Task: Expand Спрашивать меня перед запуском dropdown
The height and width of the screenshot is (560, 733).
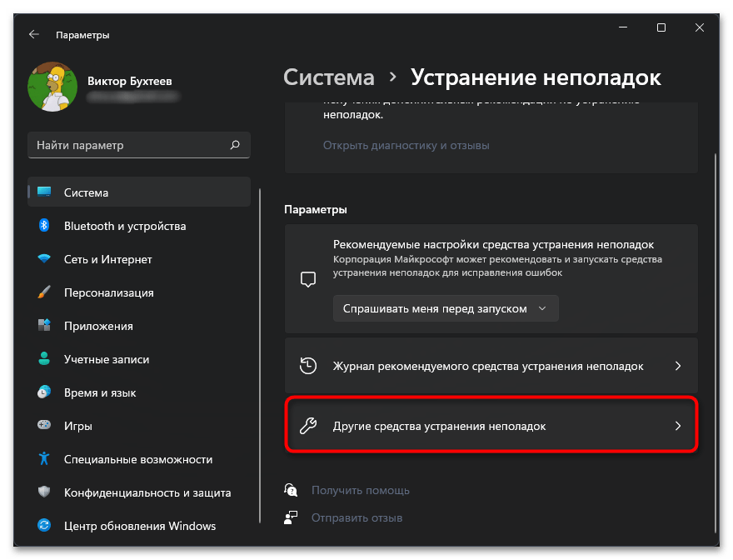Action: 445,308
